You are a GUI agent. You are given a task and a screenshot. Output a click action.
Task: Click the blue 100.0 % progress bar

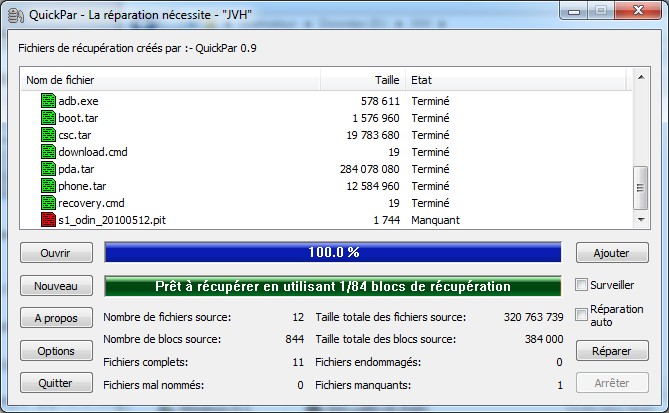pyautogui.click(x=333, y=252)
